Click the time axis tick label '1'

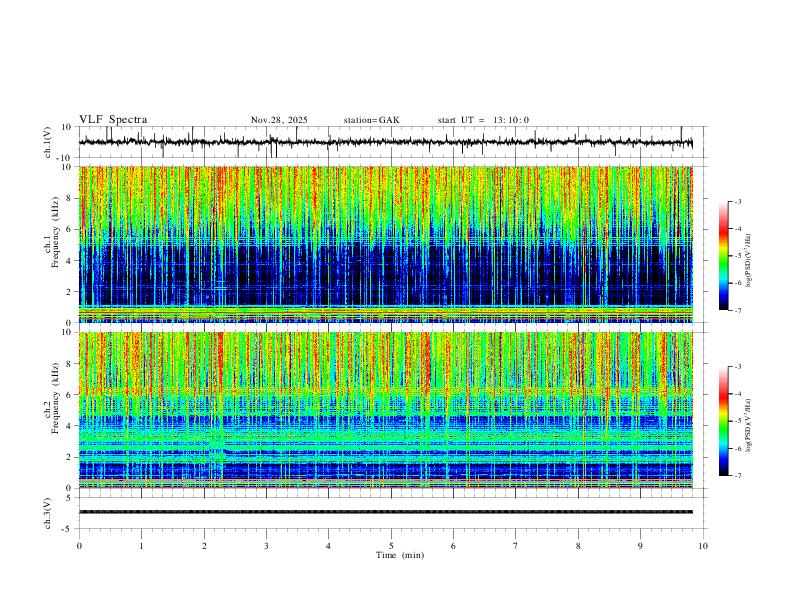pyautogui.click(x=141, y=546)
